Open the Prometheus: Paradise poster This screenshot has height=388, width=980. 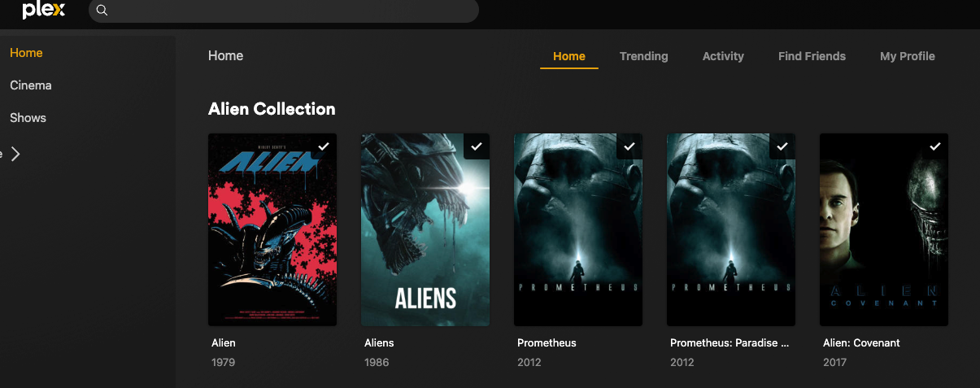[731, 229]
